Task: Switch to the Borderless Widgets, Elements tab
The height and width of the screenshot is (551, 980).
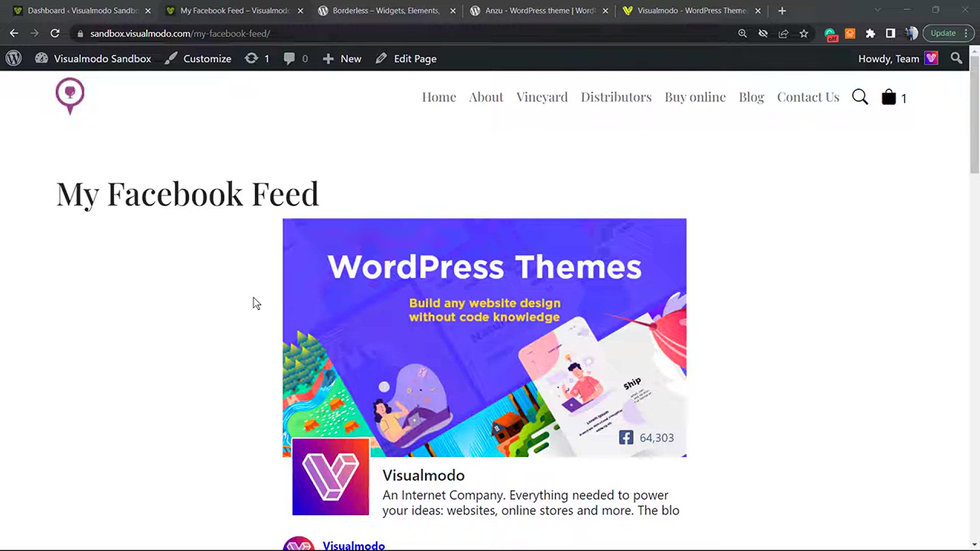Action: (x=385, y=11)
